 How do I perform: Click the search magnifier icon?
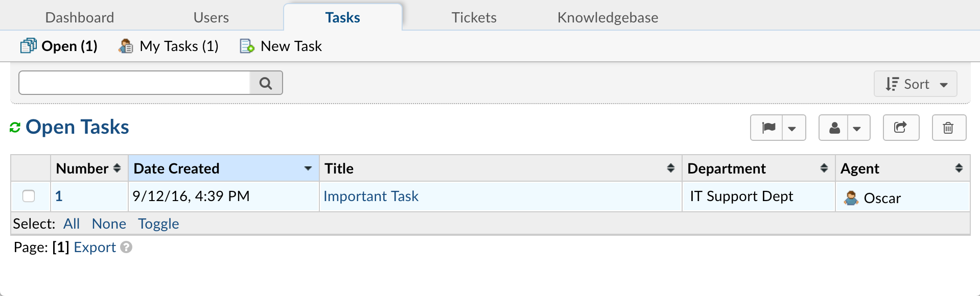click(x=265, y=82)
